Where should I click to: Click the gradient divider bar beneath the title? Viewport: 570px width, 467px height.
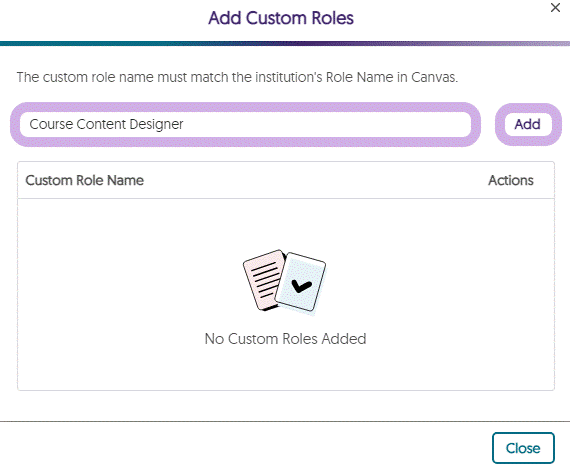click(x=285, y=44)
